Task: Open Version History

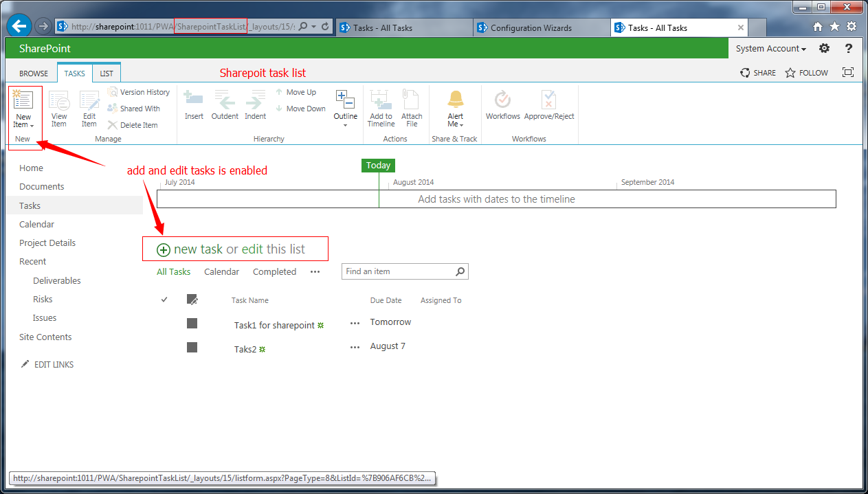Action: tap(138, 92)
